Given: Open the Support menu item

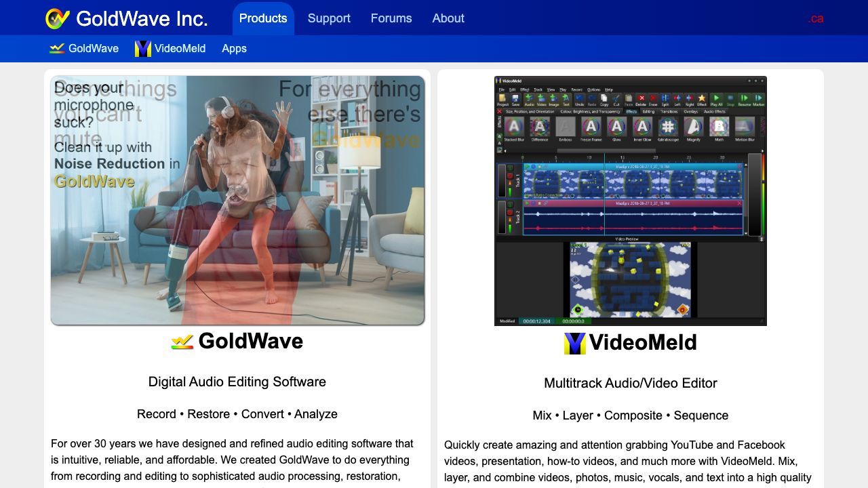Looking at the screenshot, I should [x=329, y=18].
